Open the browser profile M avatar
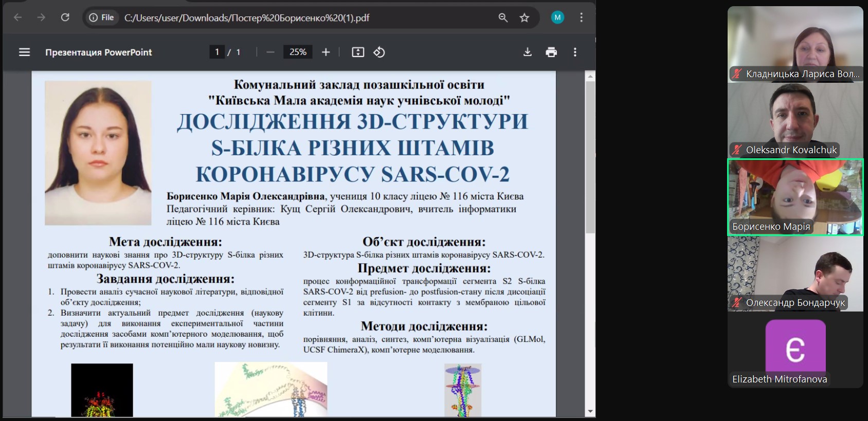 pyautogui.click(x=557, y=17)
